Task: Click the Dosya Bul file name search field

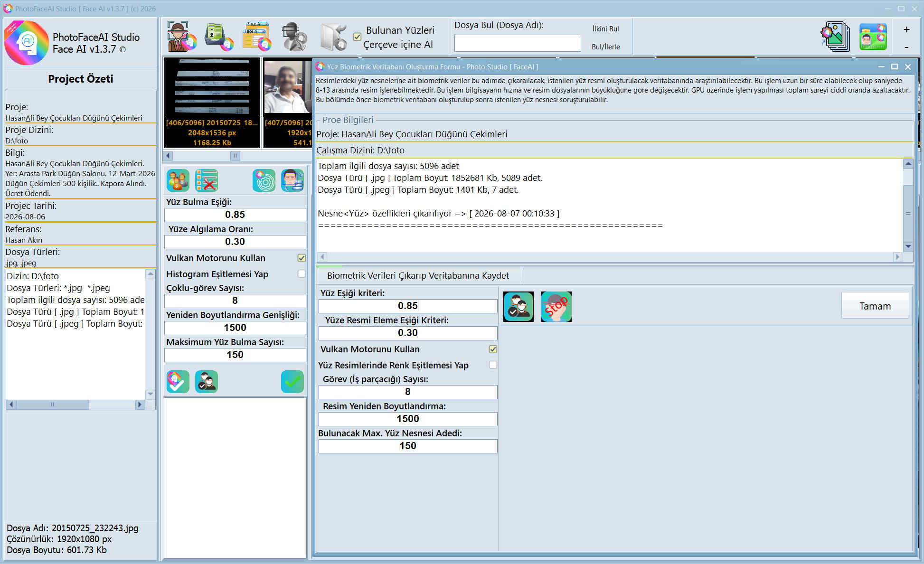Action: 518,43
